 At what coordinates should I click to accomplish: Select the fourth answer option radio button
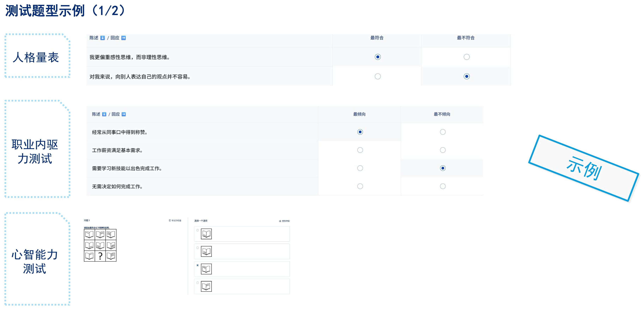[x=197, y=283]
